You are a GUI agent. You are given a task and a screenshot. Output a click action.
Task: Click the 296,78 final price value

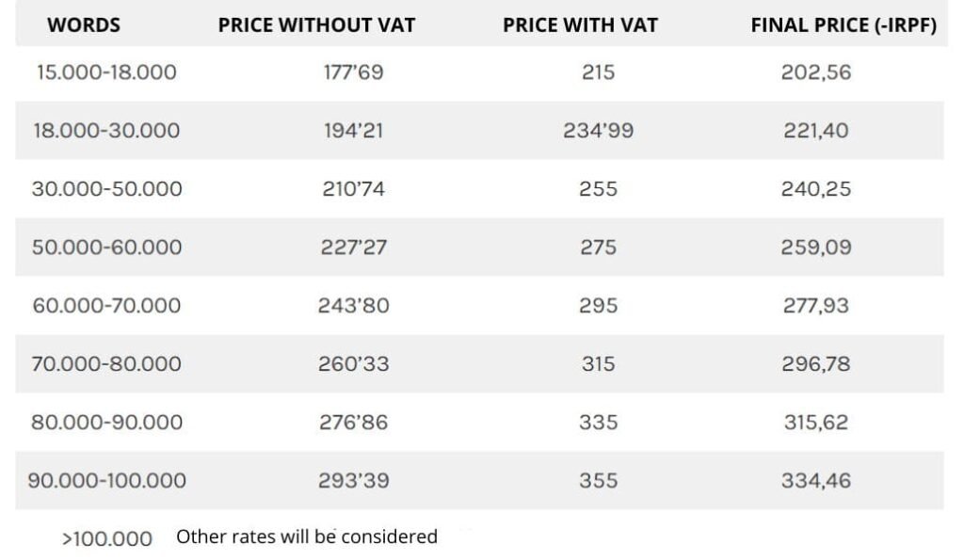(816, 364)
